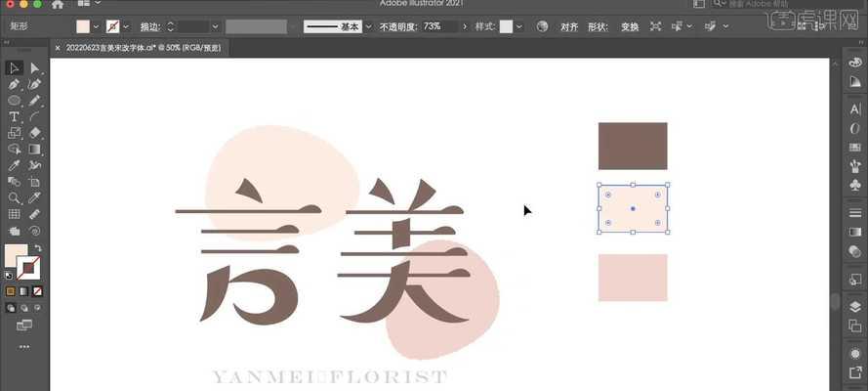Open the Symbols panel club icon
The width and height of the screenshot is (868, 391).
point(855,185)
